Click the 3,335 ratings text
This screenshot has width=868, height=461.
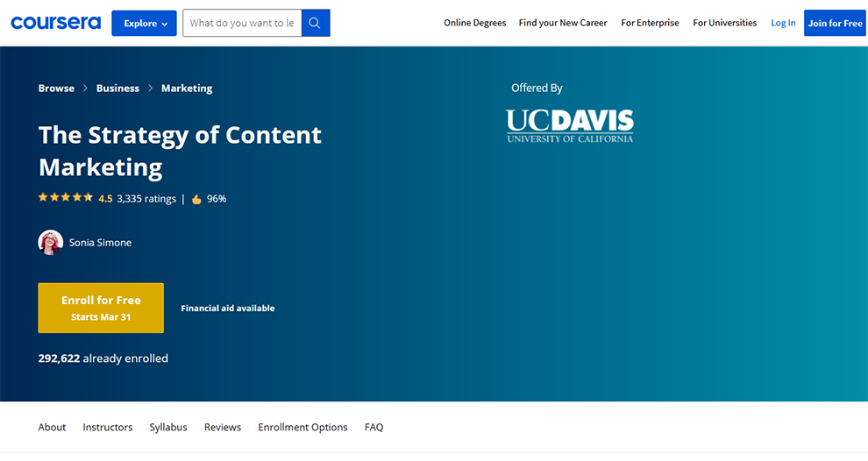(x=146, y=199)
